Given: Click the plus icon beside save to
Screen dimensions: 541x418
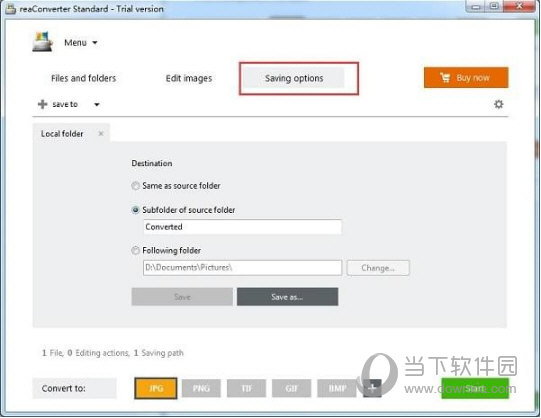Looking at the screenshot, I should point(42,104).
